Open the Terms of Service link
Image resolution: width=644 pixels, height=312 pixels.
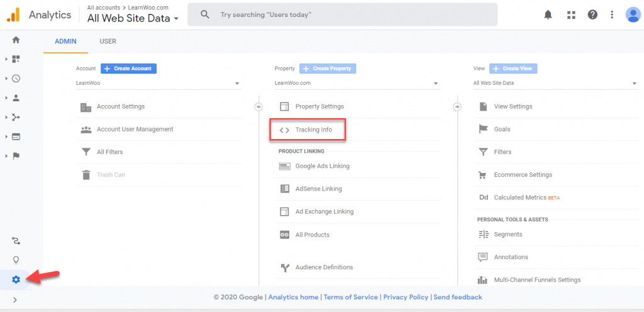point(351,298)
